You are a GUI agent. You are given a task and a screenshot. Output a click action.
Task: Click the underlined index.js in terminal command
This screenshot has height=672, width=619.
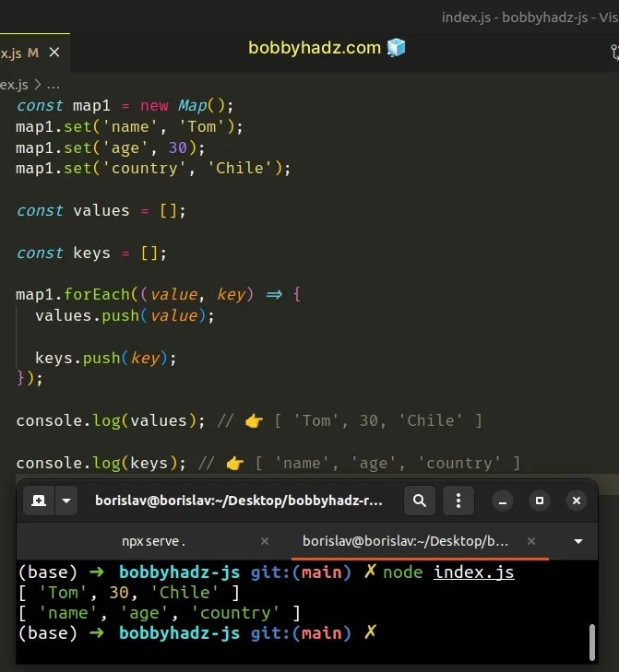[x=473, y=572]
